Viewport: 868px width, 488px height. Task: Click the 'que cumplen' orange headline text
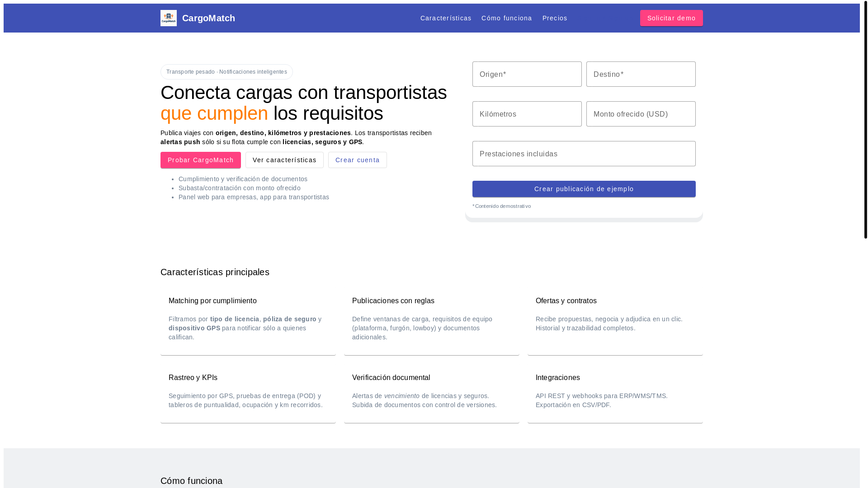click(214, 113)
